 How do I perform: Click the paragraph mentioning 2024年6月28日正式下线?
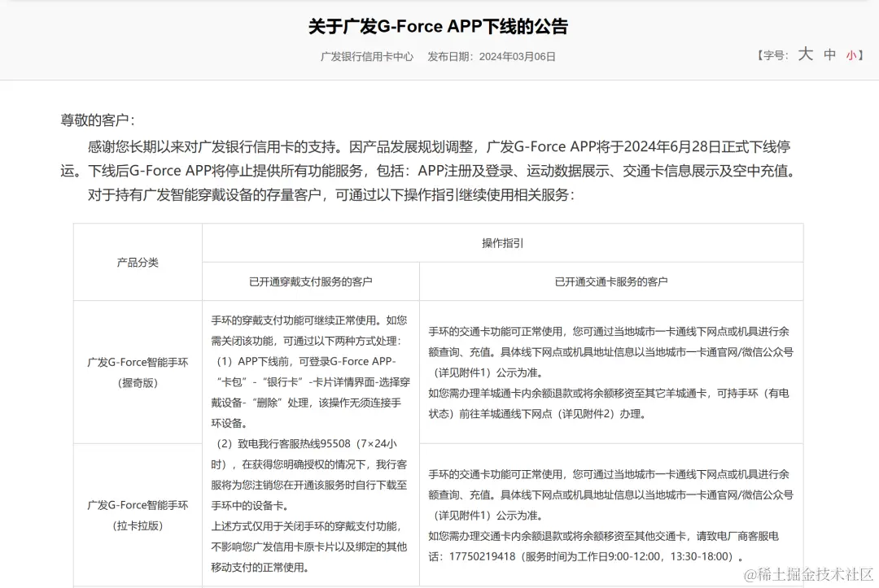click(x=429, y=159)
